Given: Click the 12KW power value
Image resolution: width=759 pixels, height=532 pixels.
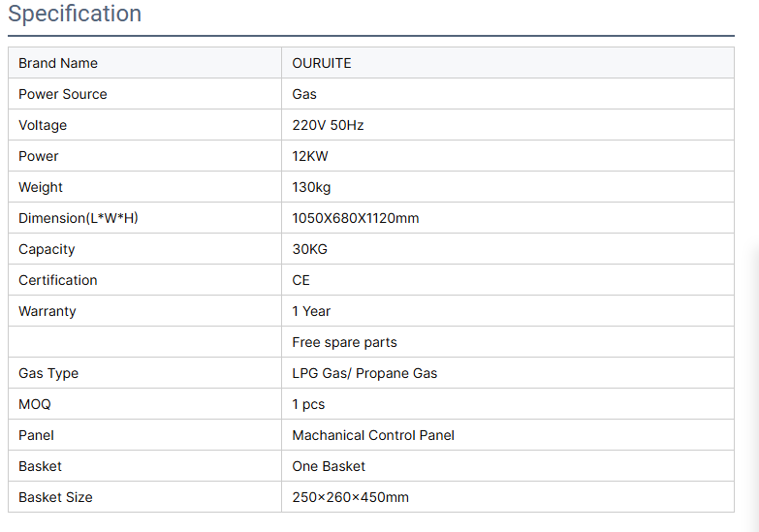Looking at the screenshot, I should [x=310, y=156].
